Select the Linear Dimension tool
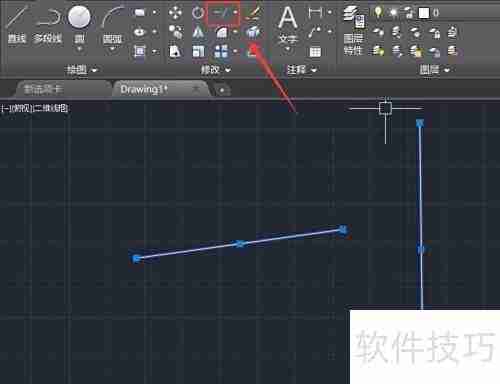Image resolution: width=500 pixels, height=384 pixels. tap(315, 13)
